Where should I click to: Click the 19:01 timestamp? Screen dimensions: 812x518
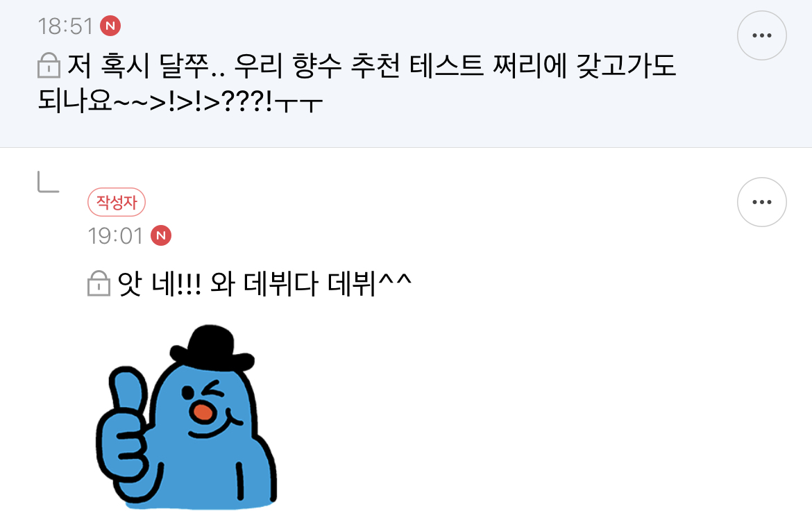point(115,236)
